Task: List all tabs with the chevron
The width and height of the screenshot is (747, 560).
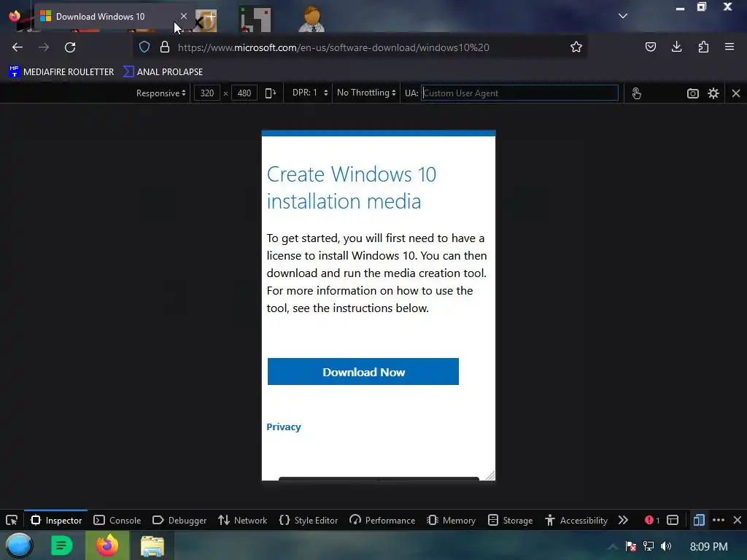Action: pyautogui.click(x=623, y=16)
